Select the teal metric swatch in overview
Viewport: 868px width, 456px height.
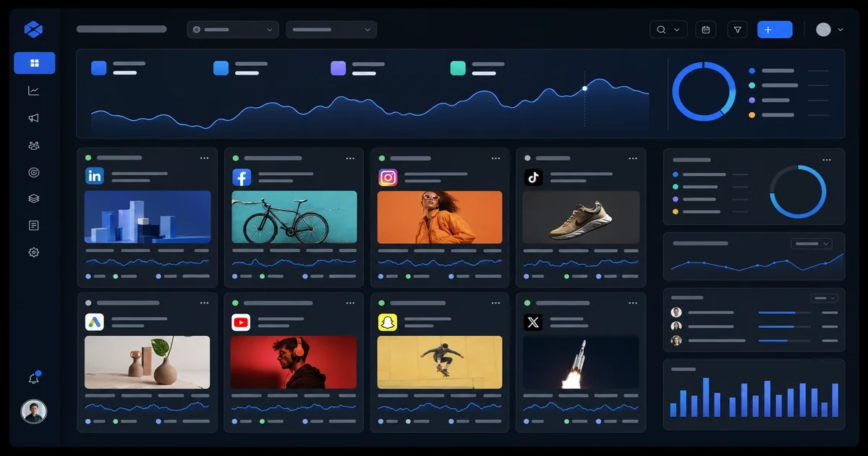click(x=458, y=68)
